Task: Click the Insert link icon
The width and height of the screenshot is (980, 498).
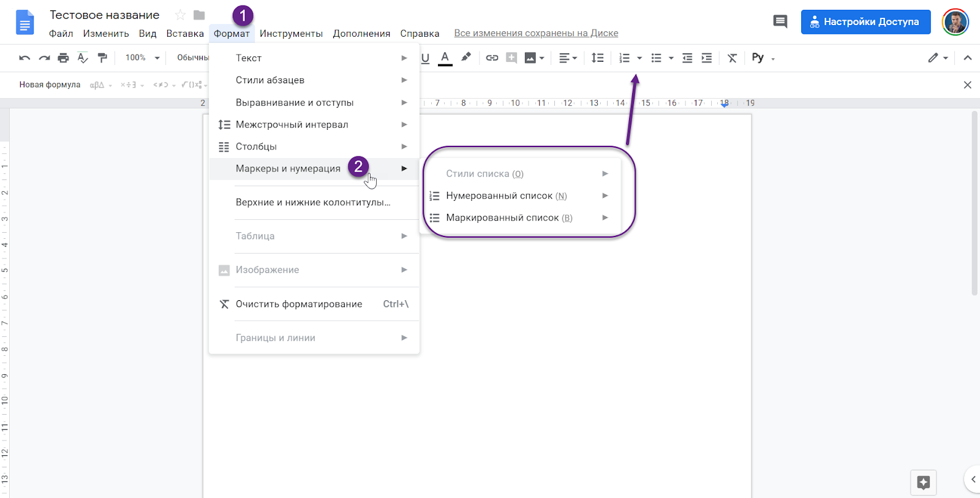Action: [492, 58]
